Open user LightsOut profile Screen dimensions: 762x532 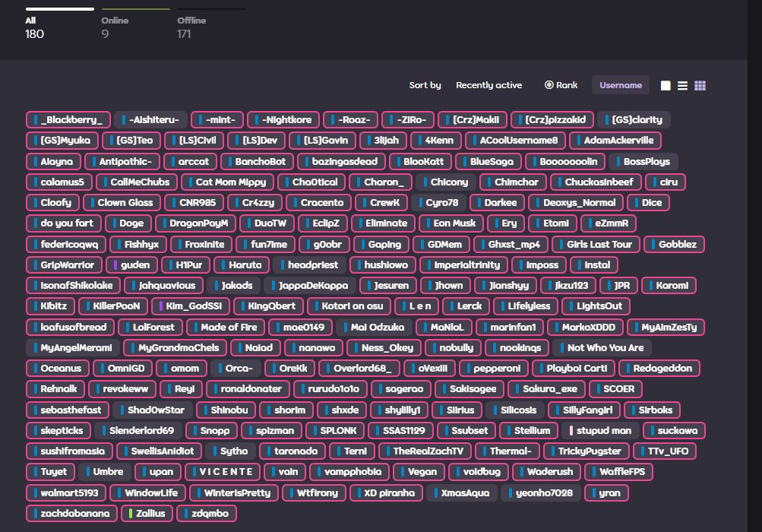pos(596,306)
